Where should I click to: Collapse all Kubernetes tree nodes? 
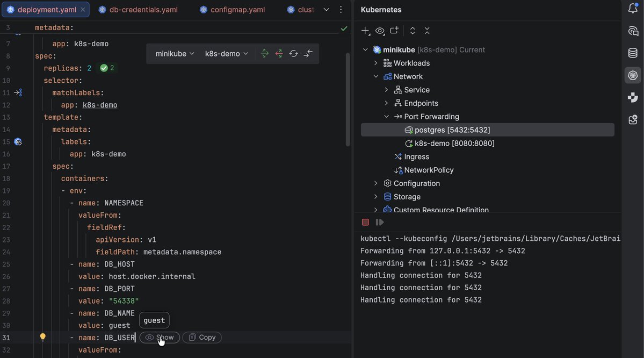(427, 31)
